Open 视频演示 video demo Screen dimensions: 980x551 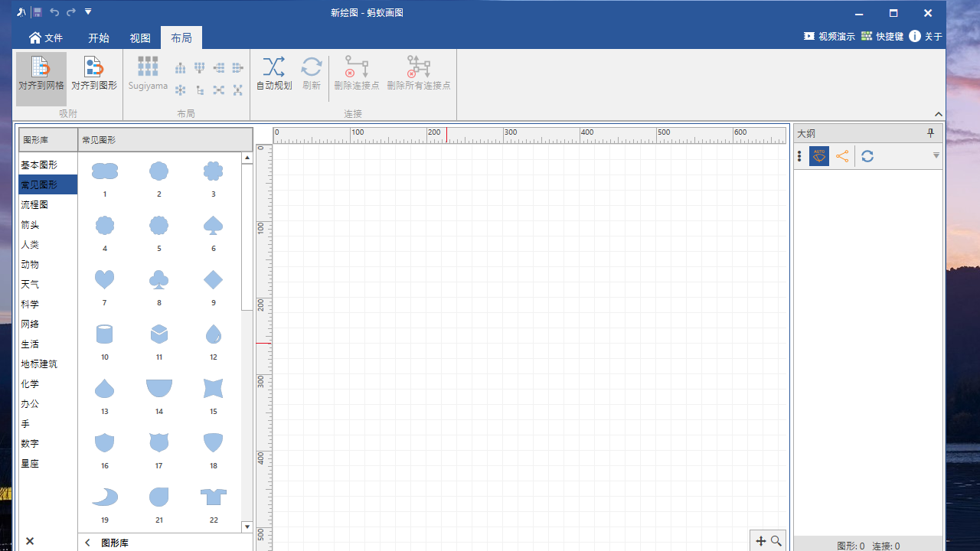[829, 37]
